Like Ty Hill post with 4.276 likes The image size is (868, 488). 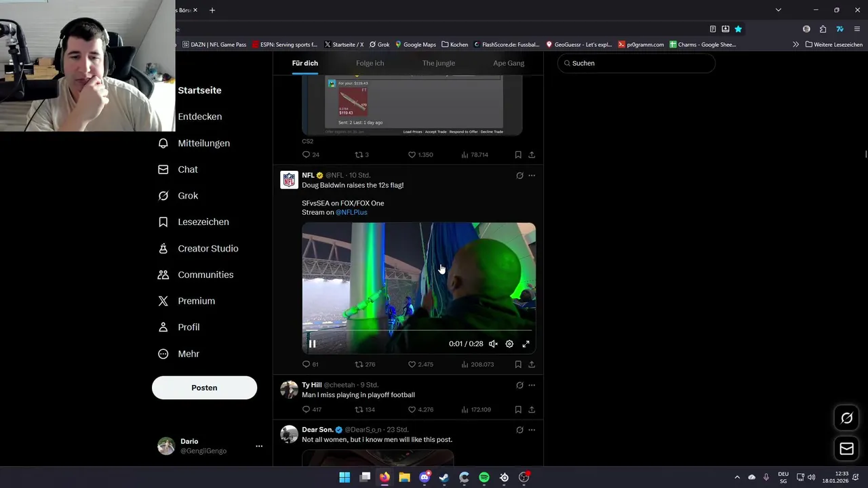[x=420, y=409]
